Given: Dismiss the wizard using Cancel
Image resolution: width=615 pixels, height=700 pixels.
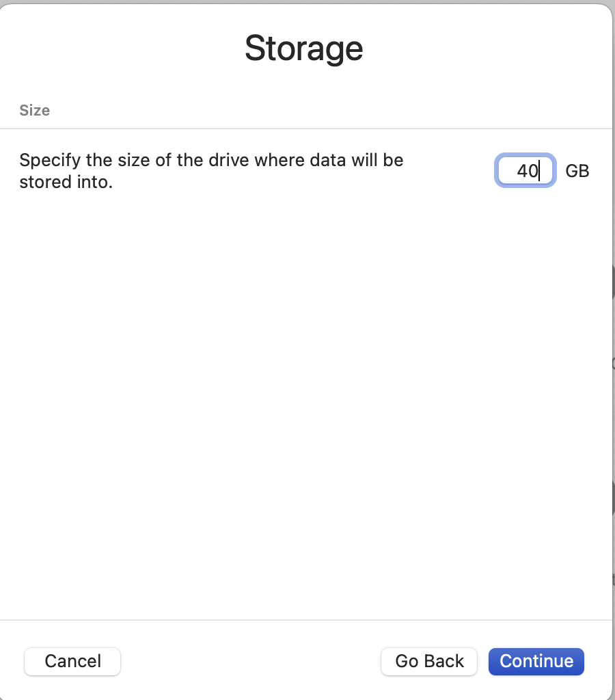Looking at the screenshot, I should tap(72, 661).
